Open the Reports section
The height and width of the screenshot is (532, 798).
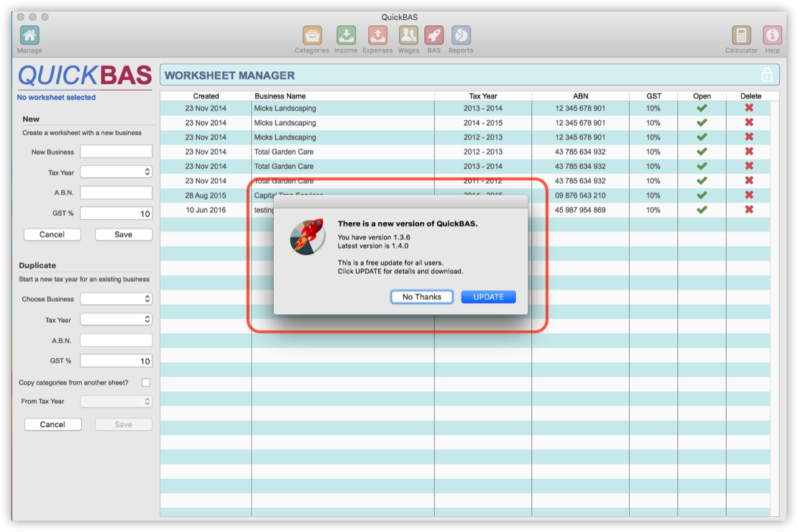[460, 36]
